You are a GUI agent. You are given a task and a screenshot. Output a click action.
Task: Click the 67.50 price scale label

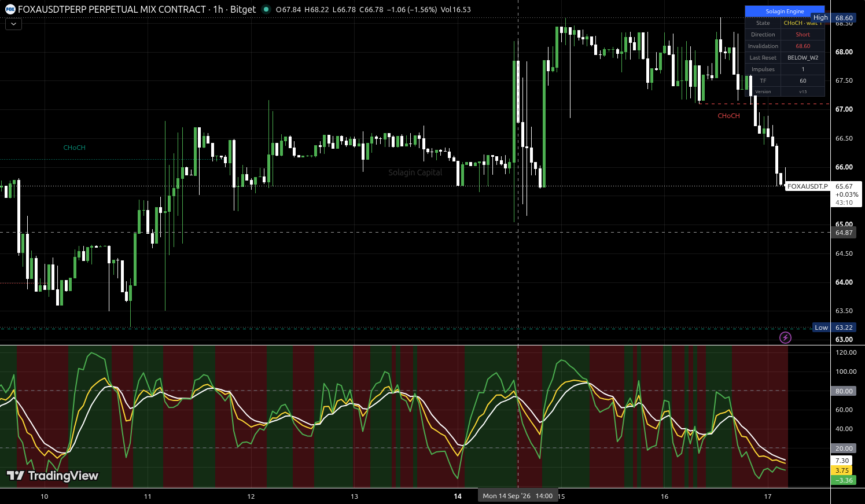point(844,80)
